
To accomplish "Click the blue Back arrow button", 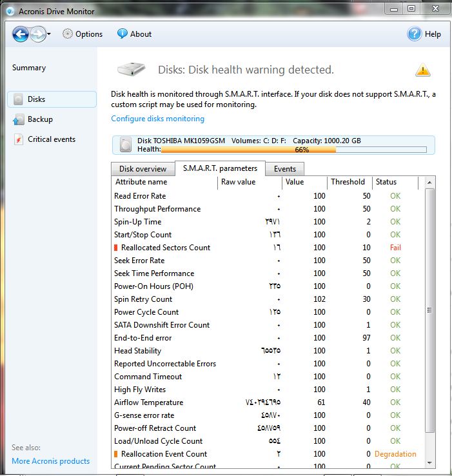I will [21, 34].
